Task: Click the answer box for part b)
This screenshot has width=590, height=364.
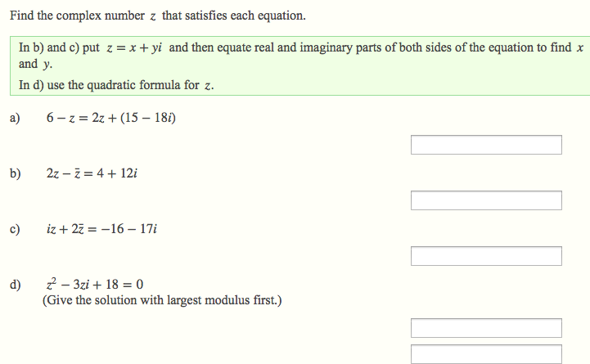Action: (x=486, y=200)
